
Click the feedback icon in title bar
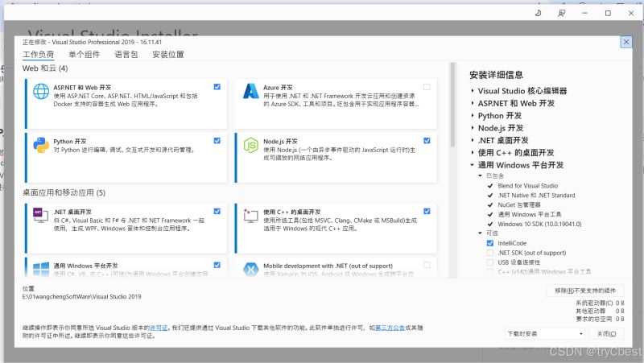pyautogui.click(x=561, y=13)
